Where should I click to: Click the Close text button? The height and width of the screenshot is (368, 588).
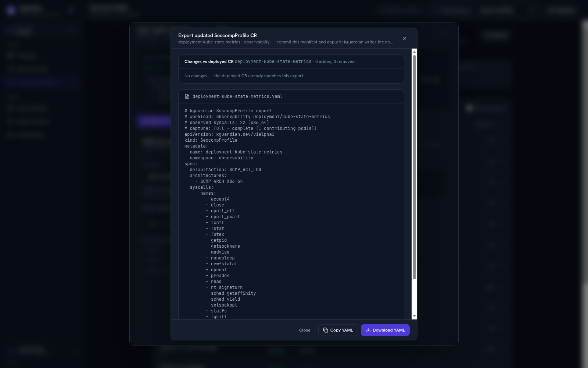(x=305, y=330)
